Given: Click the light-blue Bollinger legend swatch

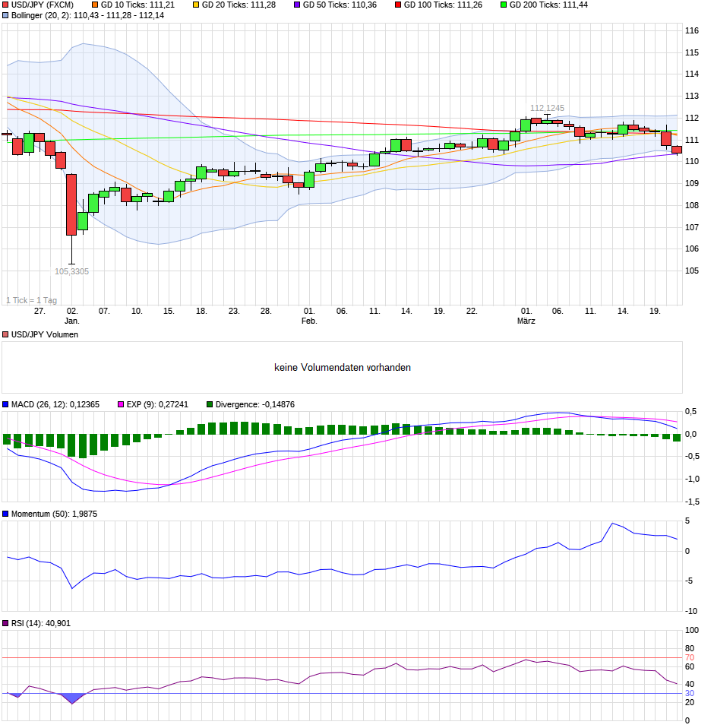Looking at the screenshot, I should point(5,16).
